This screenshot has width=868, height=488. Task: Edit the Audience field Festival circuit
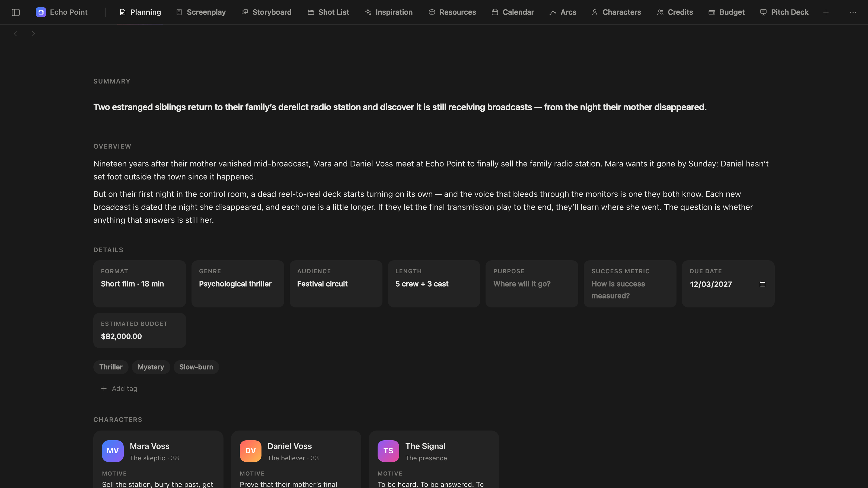[x=322, y=284]
